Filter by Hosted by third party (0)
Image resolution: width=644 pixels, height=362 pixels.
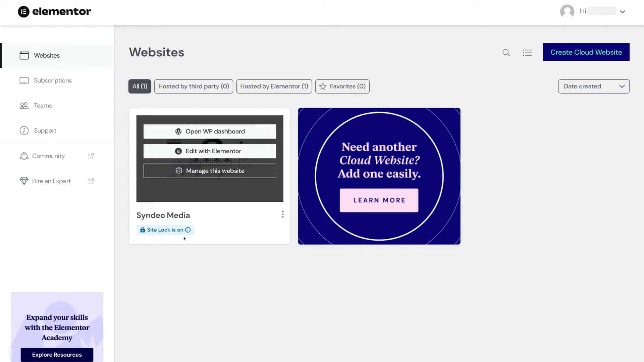[194, 86]
